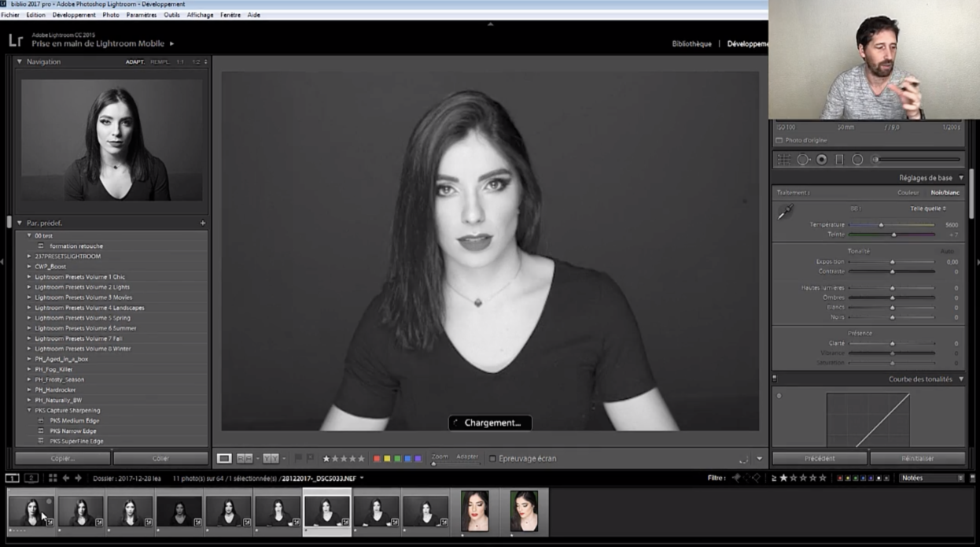
Task: Collapse the Par. prédef. presets panel
Action: pyautogui.click(x=20, y=223)
